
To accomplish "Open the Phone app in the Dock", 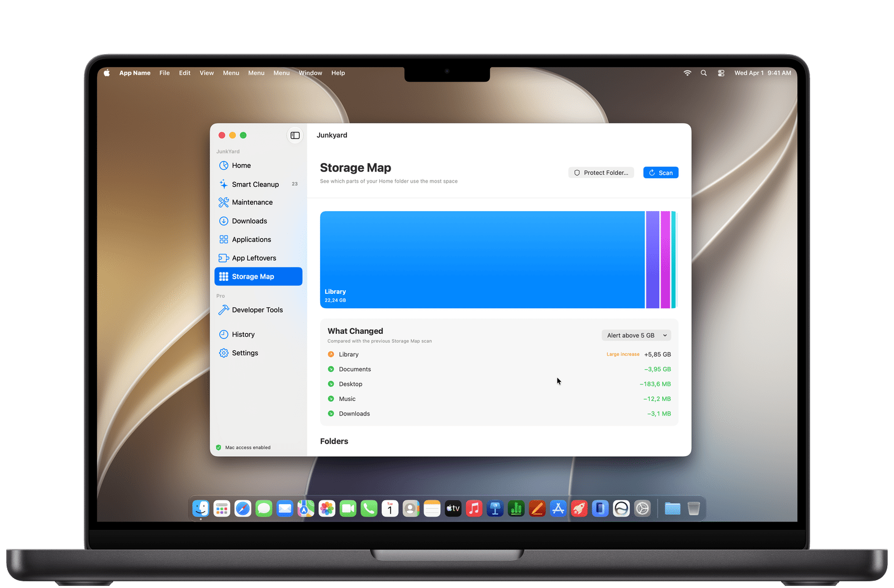I will [369, 508].
